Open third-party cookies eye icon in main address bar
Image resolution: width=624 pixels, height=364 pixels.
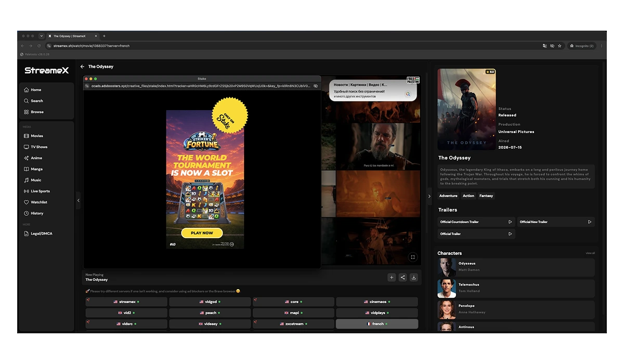pos(552,46)
